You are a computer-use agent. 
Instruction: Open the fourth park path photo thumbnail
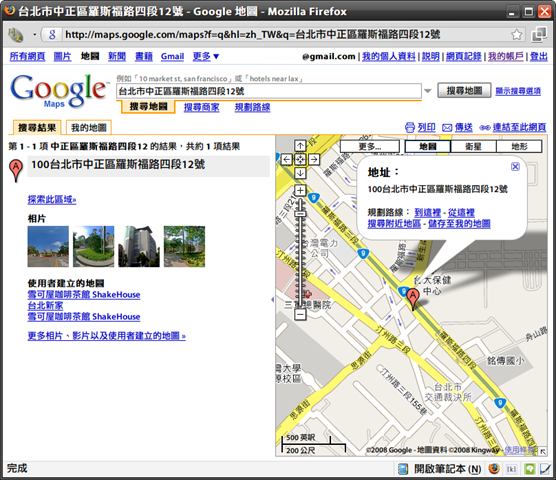184,246
